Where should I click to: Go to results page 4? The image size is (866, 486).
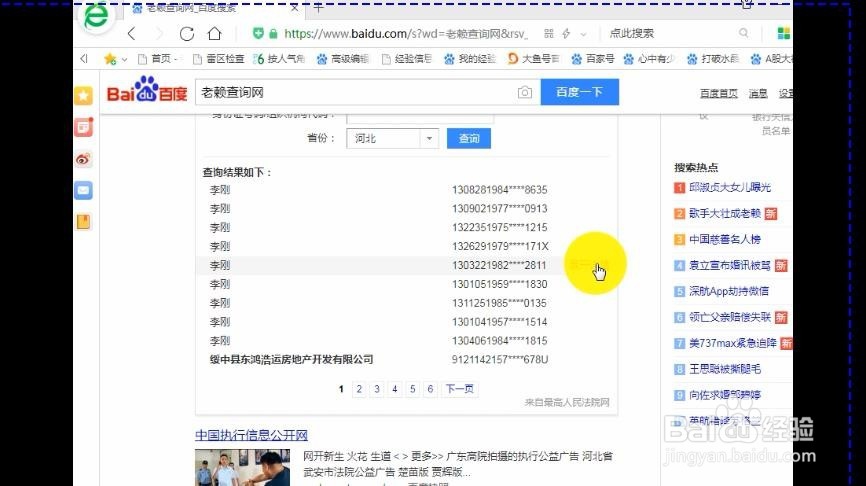(394, 389)
